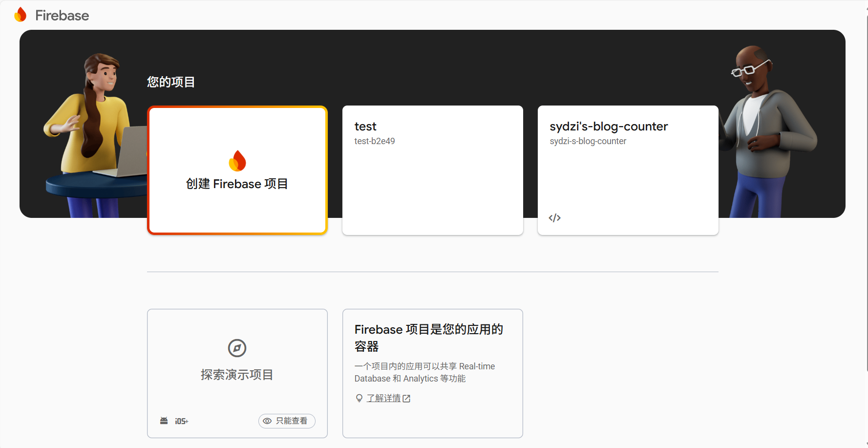Open the test project card title
The image size is (868, 448).
[x=365, y=127]
